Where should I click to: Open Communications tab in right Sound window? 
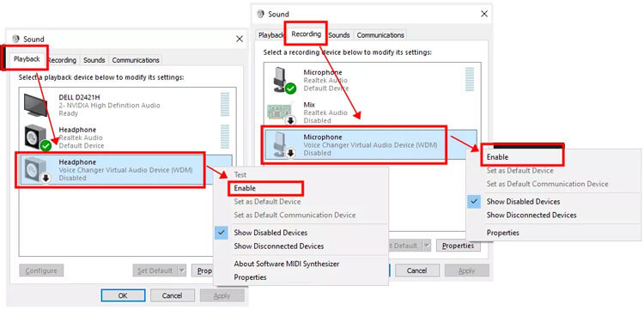click(380, 35)
